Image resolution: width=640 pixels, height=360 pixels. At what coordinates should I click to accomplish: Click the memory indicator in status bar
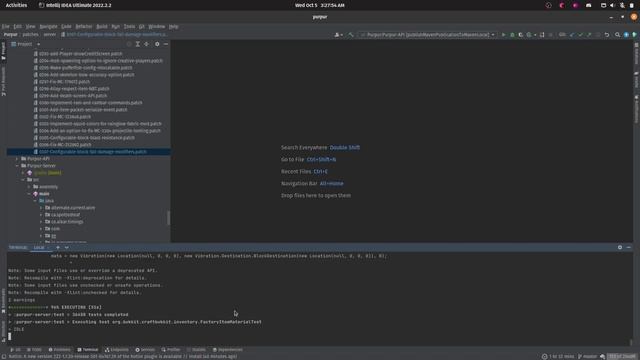pyautogui.click(x=622, y=357)
